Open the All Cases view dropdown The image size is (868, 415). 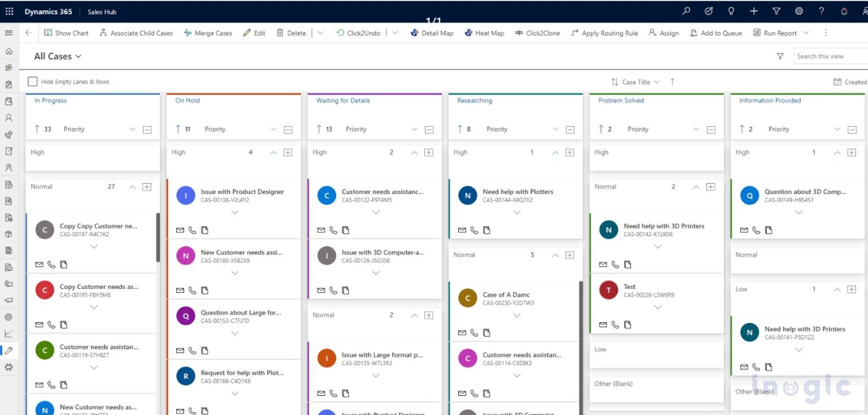coord(58,56)
